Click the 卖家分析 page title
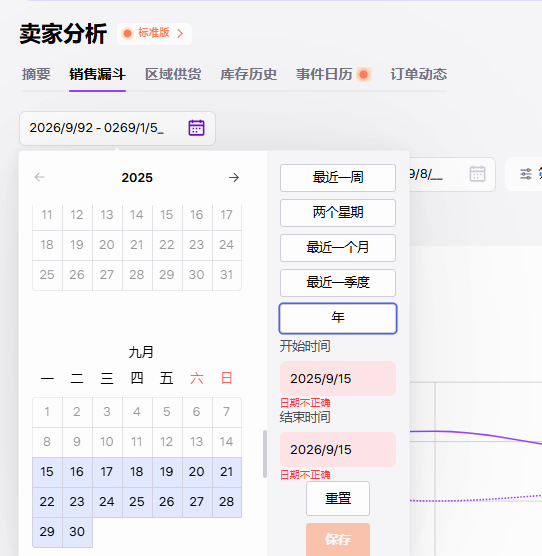The width and height of the screenshot is (542, 556). pos(63,34)
